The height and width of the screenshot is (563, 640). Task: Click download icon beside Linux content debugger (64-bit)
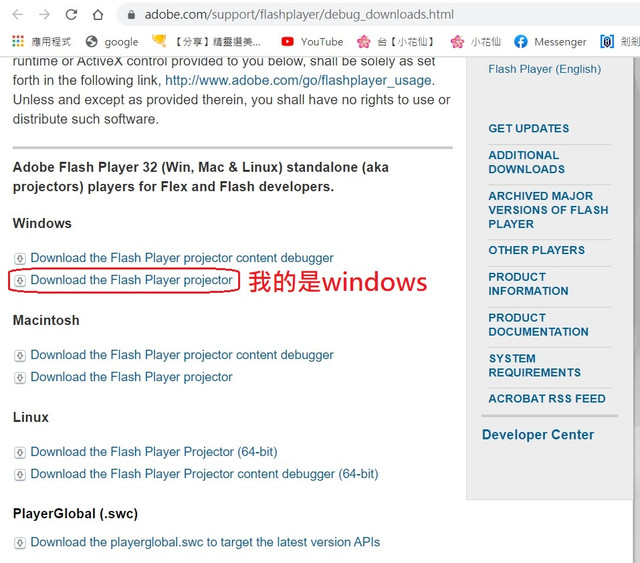tap(20, 474)
